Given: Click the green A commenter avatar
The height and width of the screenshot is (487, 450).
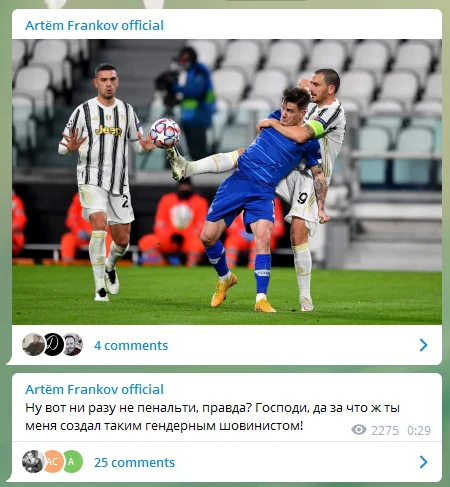Looking at the screenshot, I should click(x=72, y=462).
